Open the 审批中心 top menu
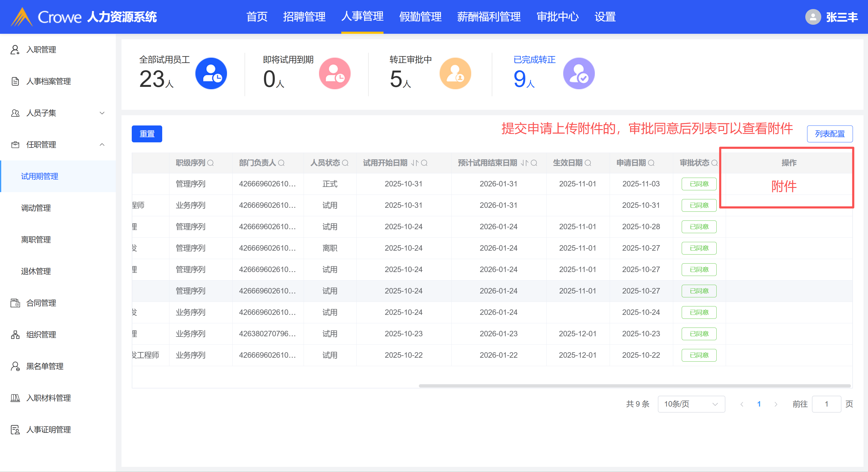The width and height of the screenshot is (868, 472). (x=557, y=17)
